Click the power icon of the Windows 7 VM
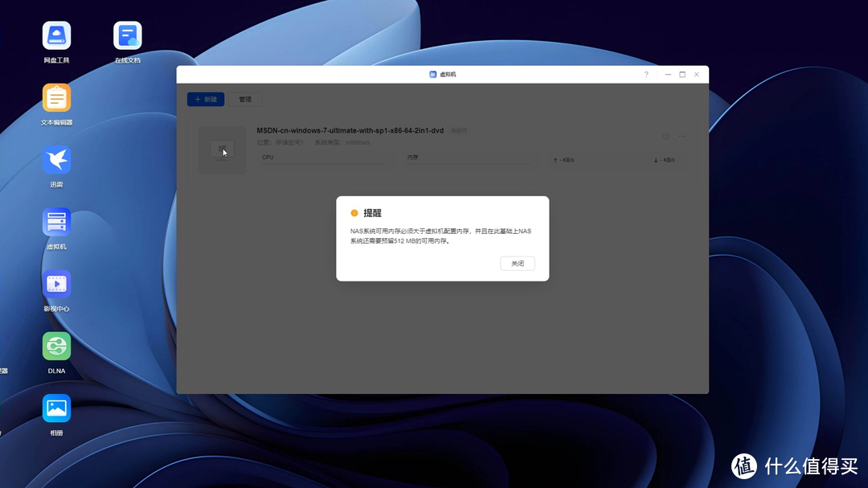Screen dimensions: 868x488 (x=666, y=136)
